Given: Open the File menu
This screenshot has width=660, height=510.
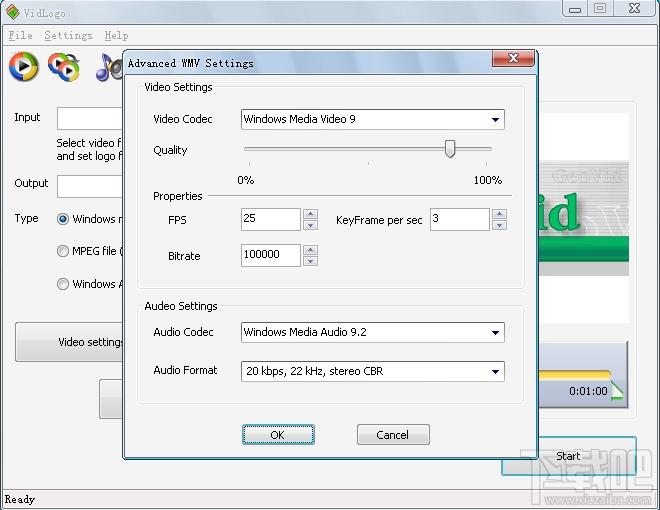Looking at the screenshot, I should (x=20, y=35).
